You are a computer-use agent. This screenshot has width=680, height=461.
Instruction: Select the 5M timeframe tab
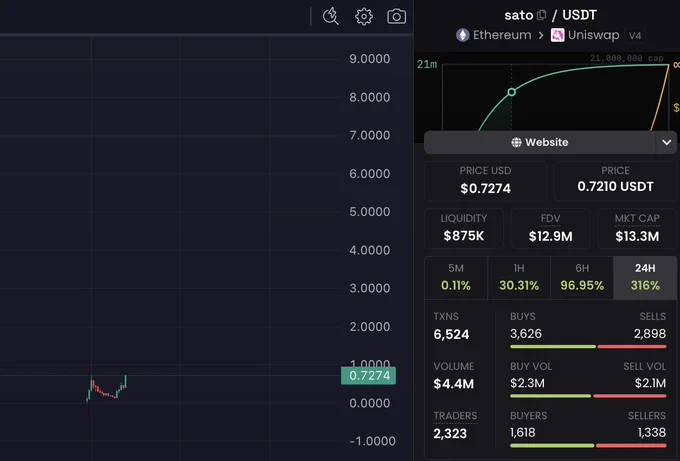pos(456,278)
